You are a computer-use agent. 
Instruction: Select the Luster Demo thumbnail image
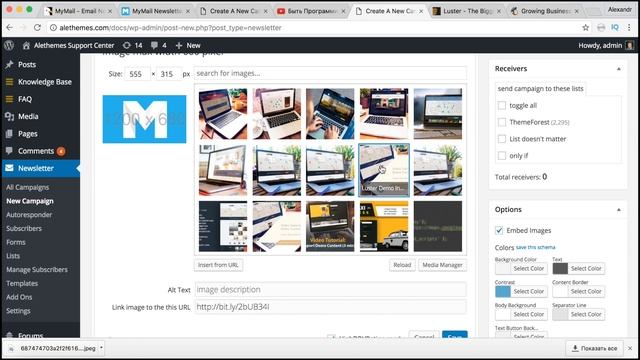tap(384, 170)
